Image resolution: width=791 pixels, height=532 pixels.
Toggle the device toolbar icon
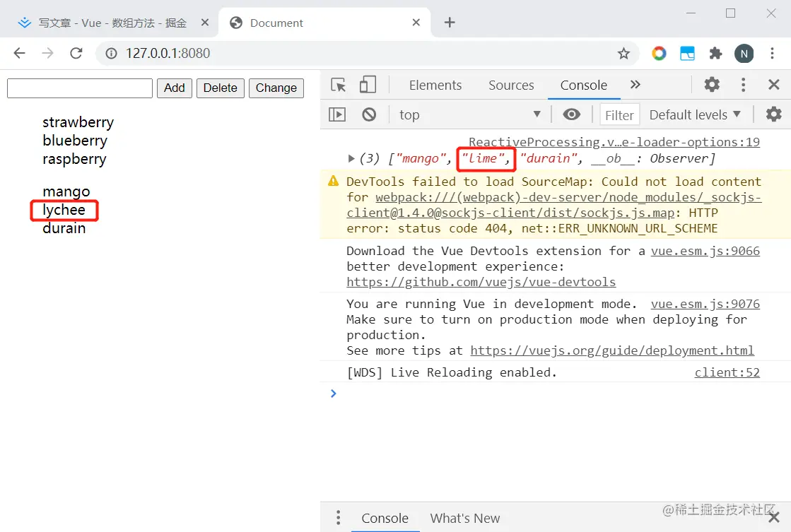pos(368,85)
